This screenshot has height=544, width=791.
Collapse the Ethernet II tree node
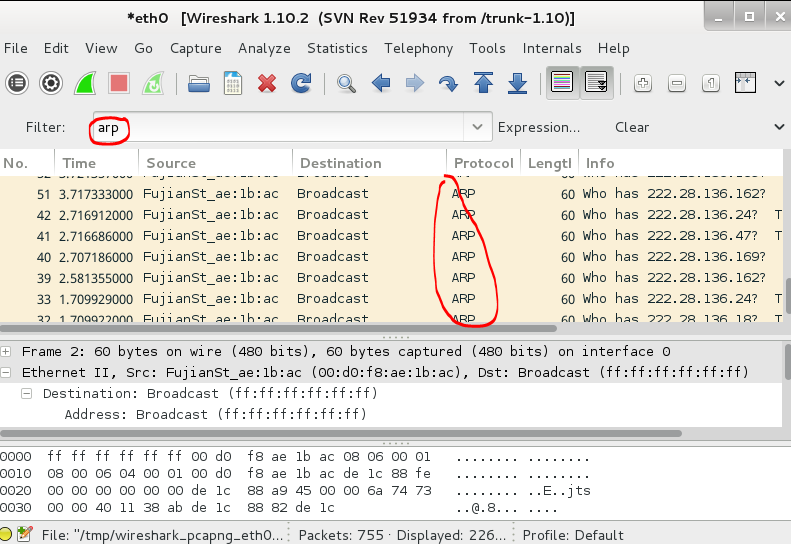6,372
